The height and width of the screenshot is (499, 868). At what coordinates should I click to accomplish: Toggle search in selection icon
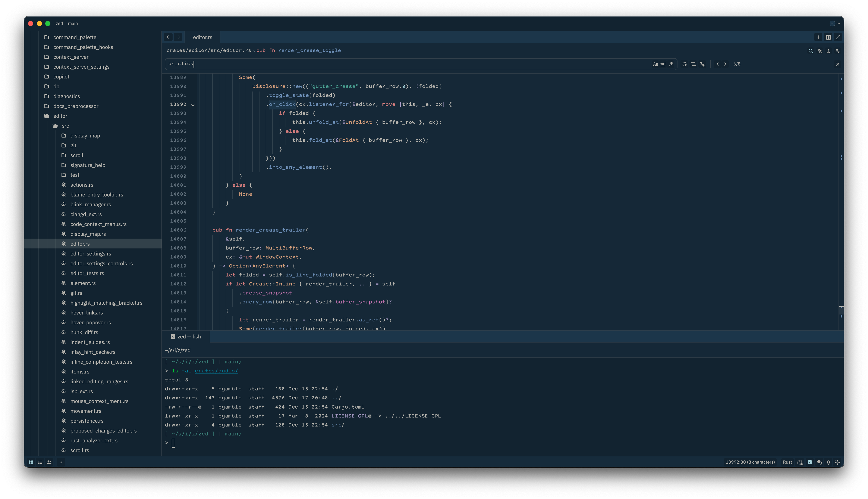[x=702, y=64]
